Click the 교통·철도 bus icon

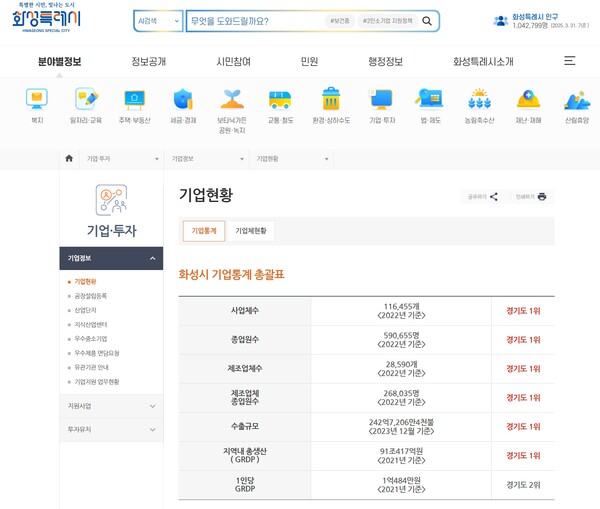[280, 100]
